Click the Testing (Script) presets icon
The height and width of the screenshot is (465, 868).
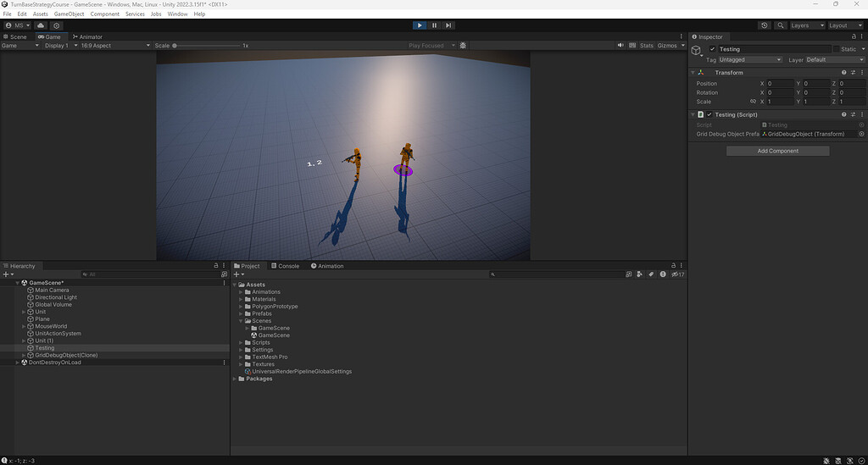click(853, 114)
